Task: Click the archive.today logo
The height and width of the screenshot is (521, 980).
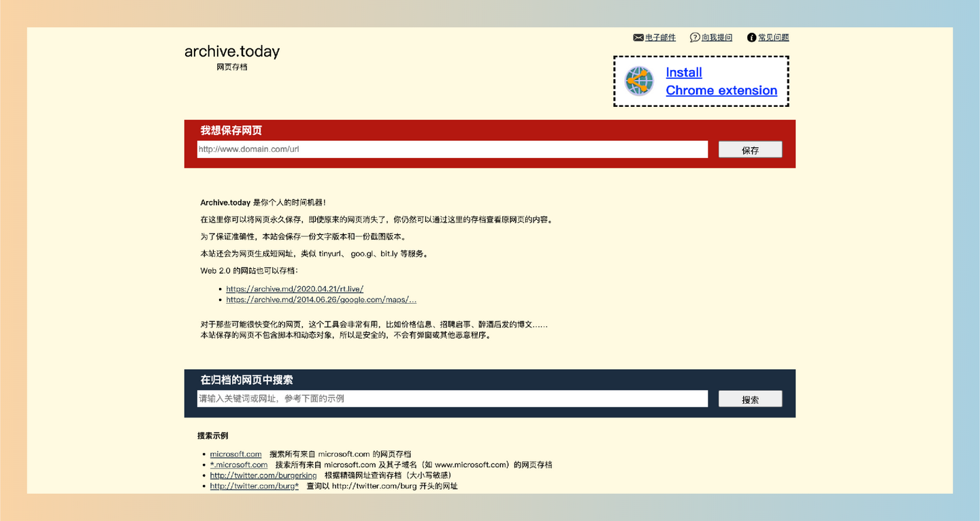Action: click(231, 51)
